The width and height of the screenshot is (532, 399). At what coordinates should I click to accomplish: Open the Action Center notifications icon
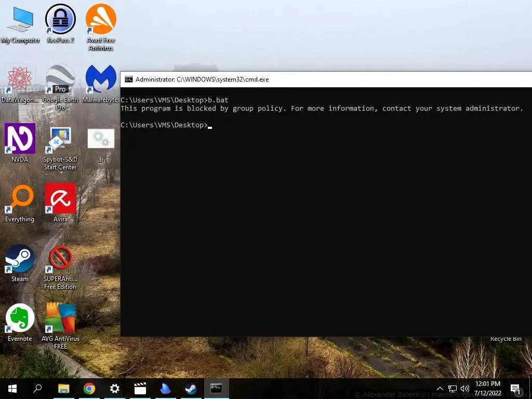click(515, 389)
